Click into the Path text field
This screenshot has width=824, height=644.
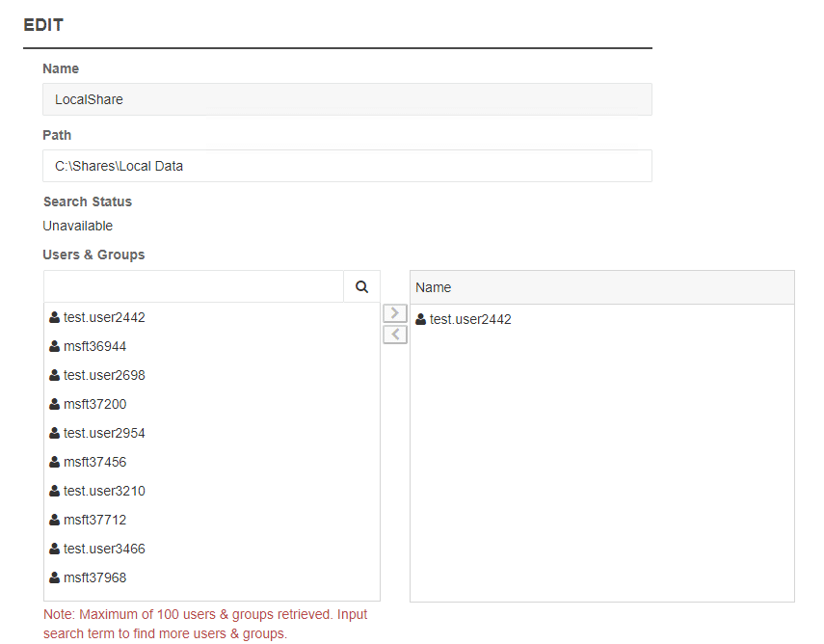[x=347, y=166]
